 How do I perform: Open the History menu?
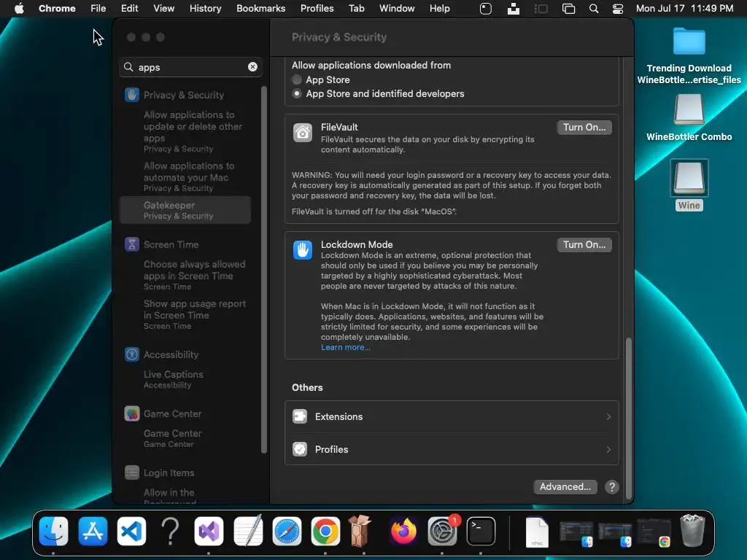point(205,8)
